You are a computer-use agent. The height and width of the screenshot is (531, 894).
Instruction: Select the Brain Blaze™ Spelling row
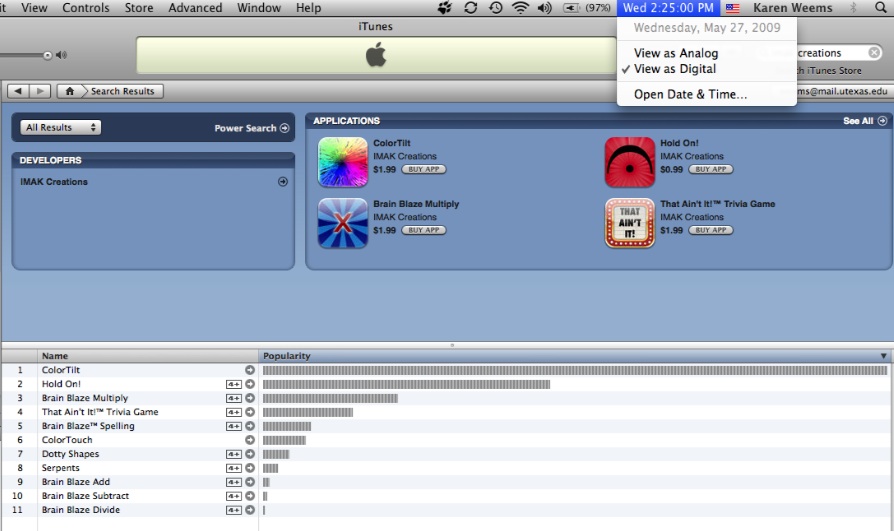(446, 426)
